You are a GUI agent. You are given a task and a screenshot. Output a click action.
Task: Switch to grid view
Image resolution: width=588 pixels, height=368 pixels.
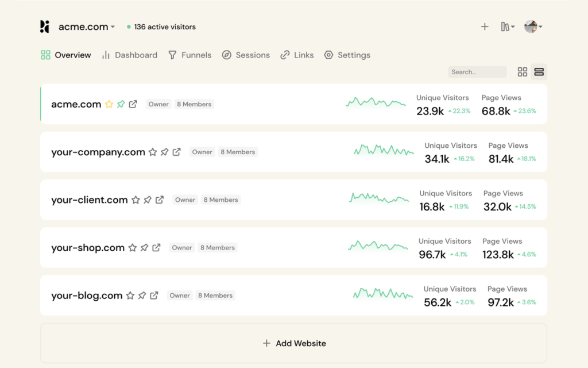[x=523, y=72]
